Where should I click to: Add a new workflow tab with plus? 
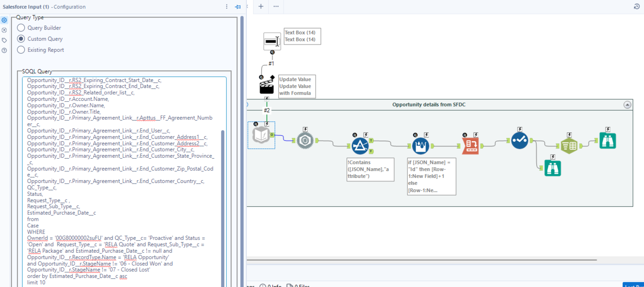pos(261,6)
